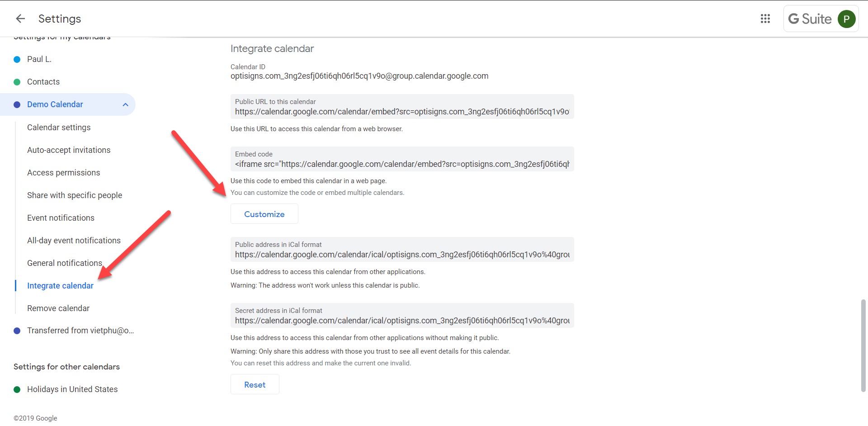Click the ©2019 Google footer text

(x=35, y=418)
